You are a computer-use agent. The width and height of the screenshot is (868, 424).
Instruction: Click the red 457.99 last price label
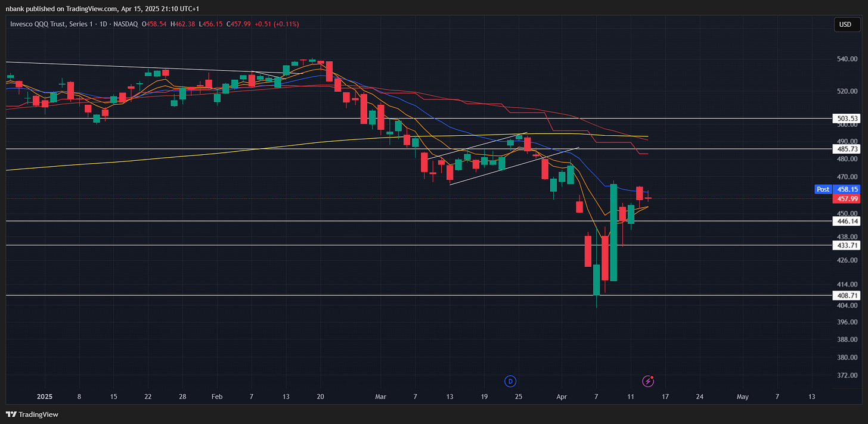click(x=846, y=198)
